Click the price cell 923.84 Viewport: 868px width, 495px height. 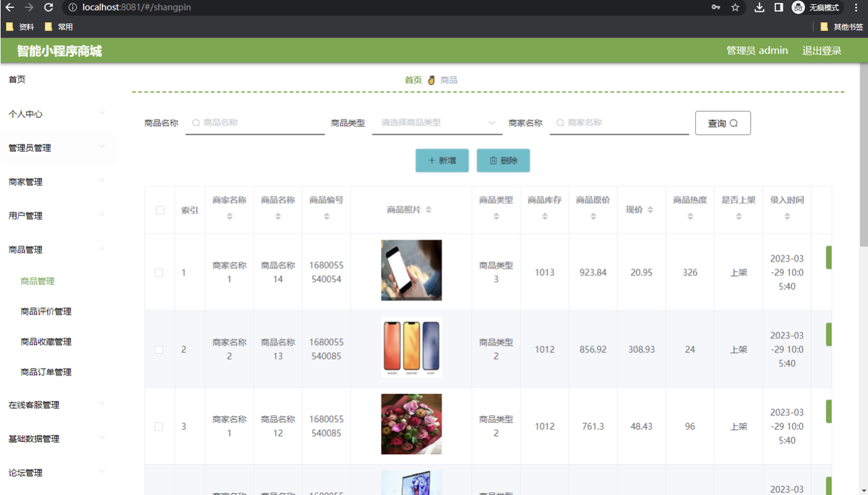click(593, 272)
